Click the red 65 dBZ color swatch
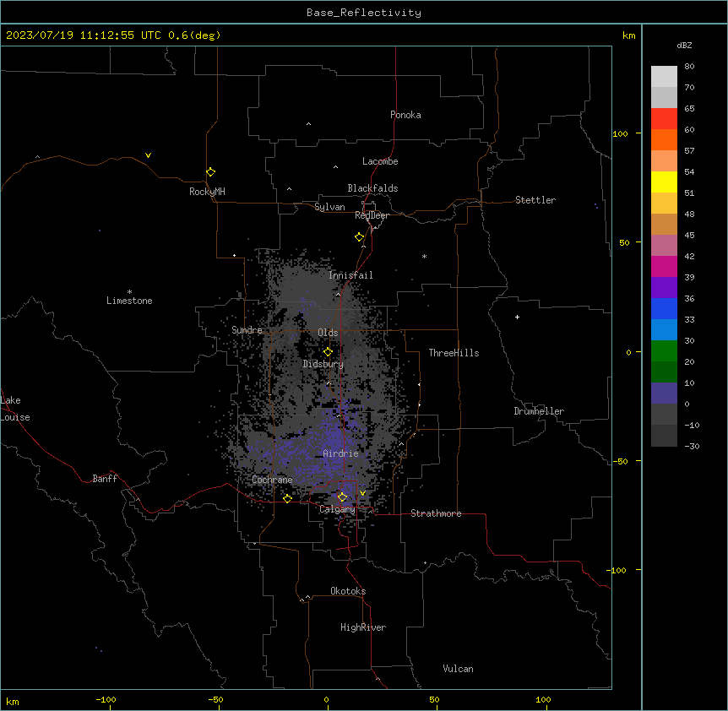This screenshot has height=711, width=728. coord(664,118)
